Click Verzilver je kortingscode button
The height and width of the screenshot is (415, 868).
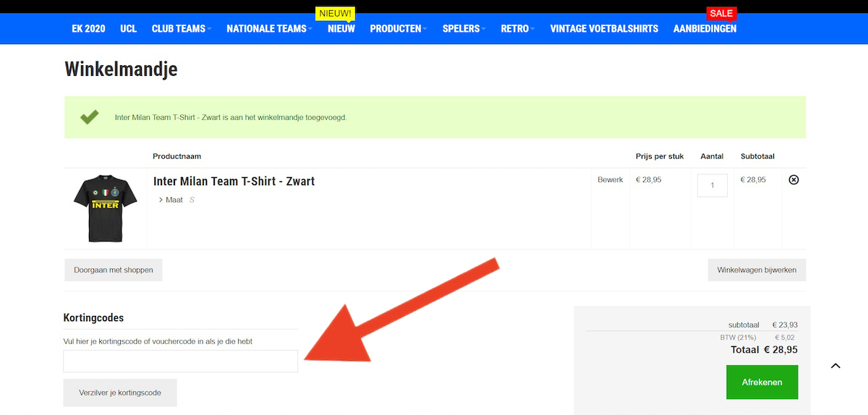click(x=120, y=393)
